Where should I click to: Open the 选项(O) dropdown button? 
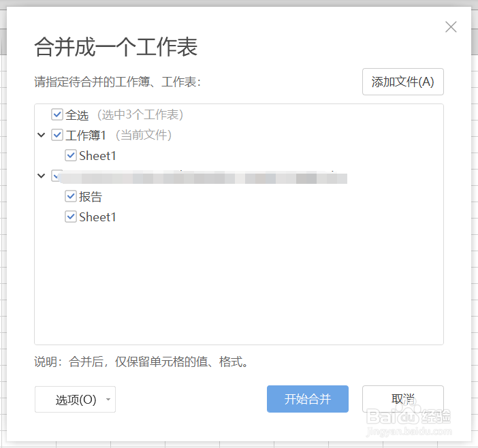tap(76, 400)
